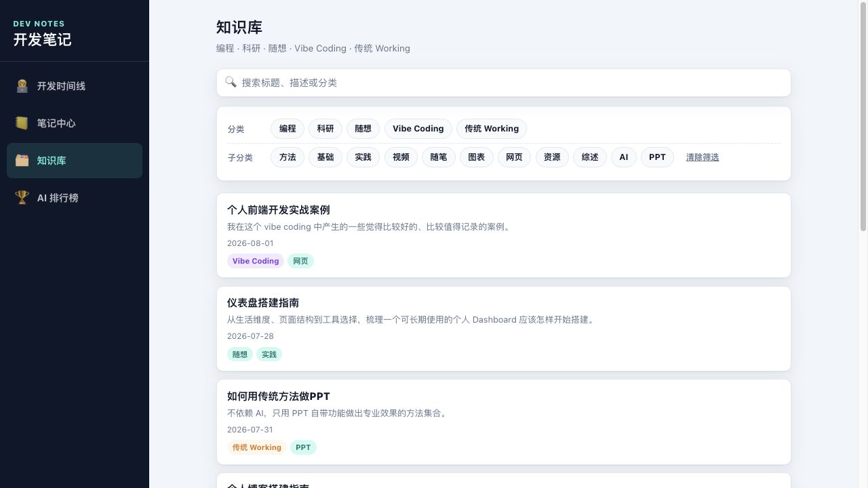Select the 图表 subcategory chip
868x488 pixels.
pyautogui.click(x=477, y=157)
